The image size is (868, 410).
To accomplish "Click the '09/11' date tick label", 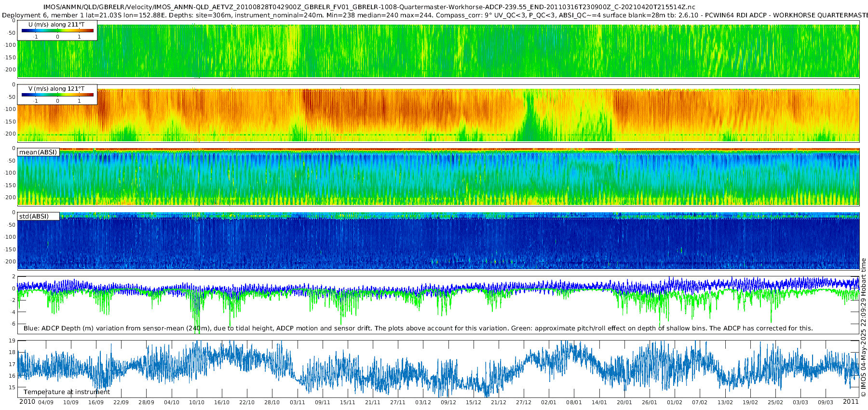I will [x=323, y=402].
